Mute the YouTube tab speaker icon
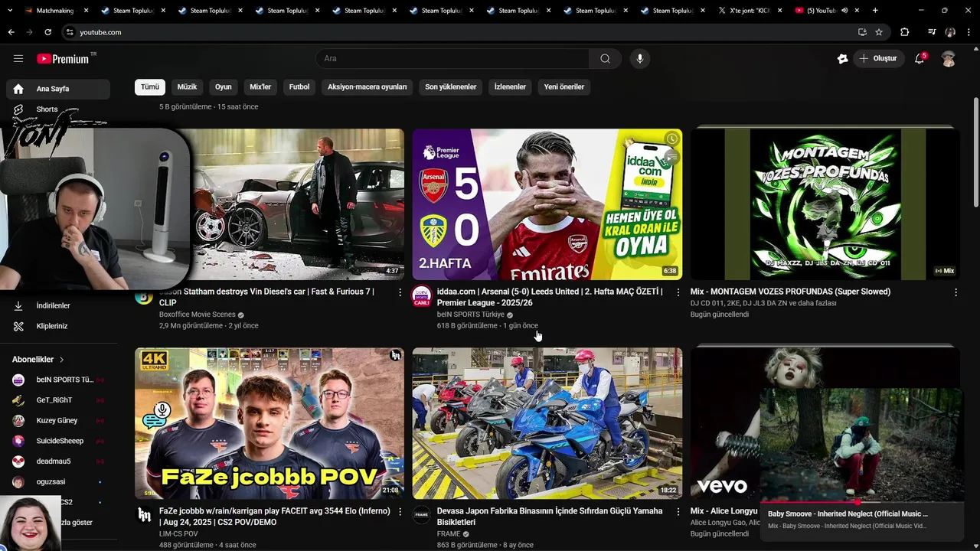 click(x=844, y=11)
